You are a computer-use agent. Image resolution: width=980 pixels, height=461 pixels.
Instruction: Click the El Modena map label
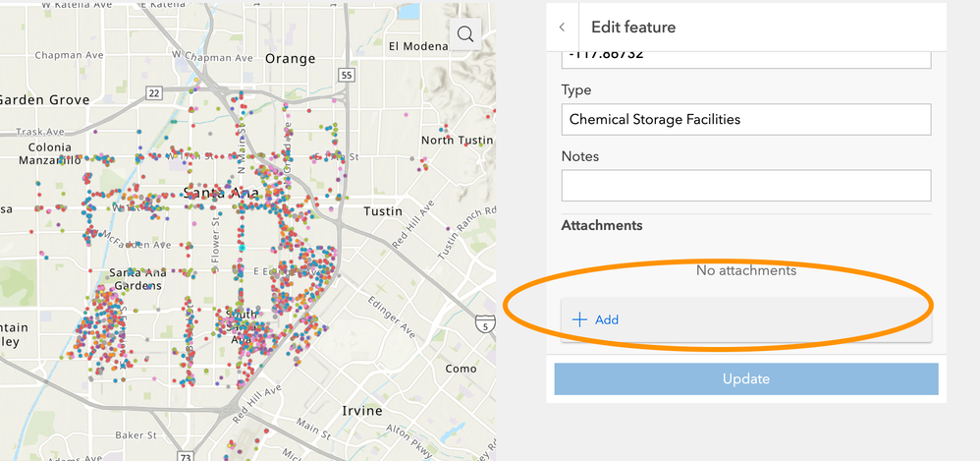coord(417,45)
